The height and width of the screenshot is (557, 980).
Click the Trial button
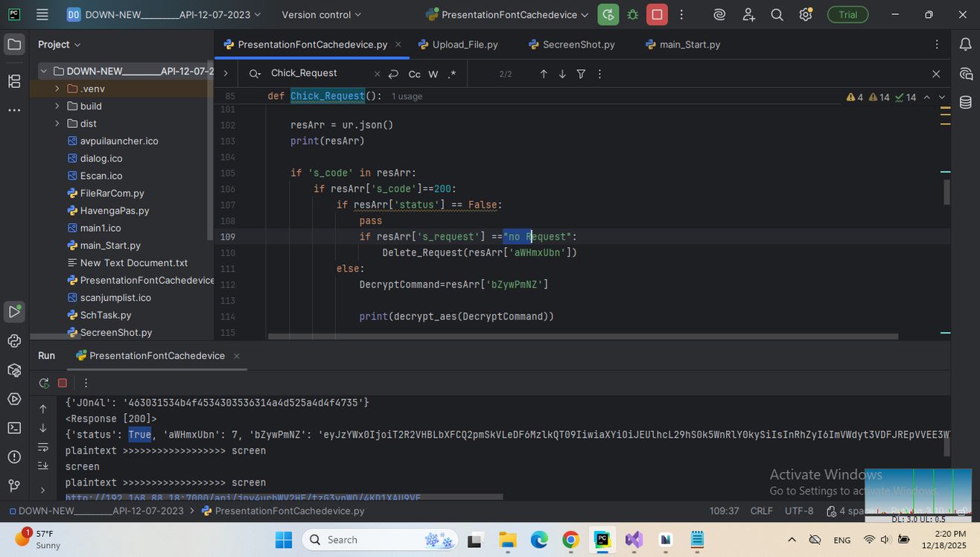click(847, 15)
